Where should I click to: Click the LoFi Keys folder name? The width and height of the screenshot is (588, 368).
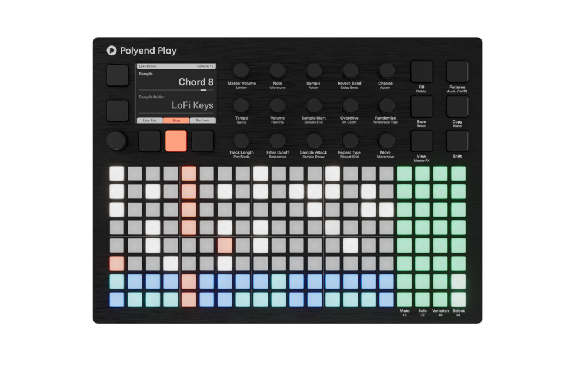pos(192,105)
